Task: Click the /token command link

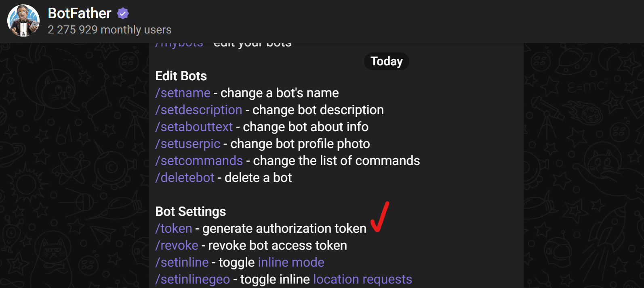Action: pos(174,229)
